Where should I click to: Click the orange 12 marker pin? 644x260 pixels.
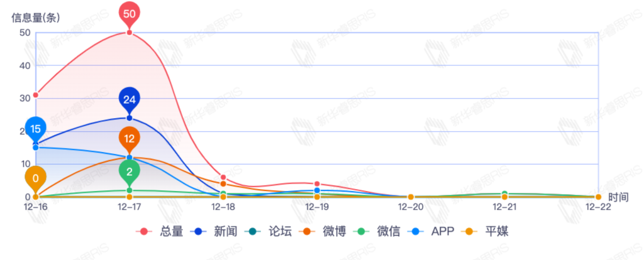[x=129, y=138]
